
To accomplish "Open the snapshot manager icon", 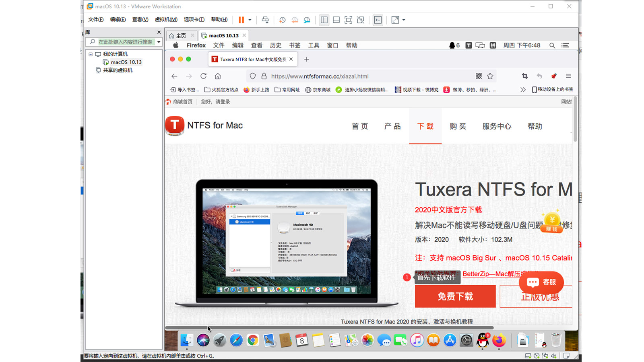I will (x=307, y=20).
